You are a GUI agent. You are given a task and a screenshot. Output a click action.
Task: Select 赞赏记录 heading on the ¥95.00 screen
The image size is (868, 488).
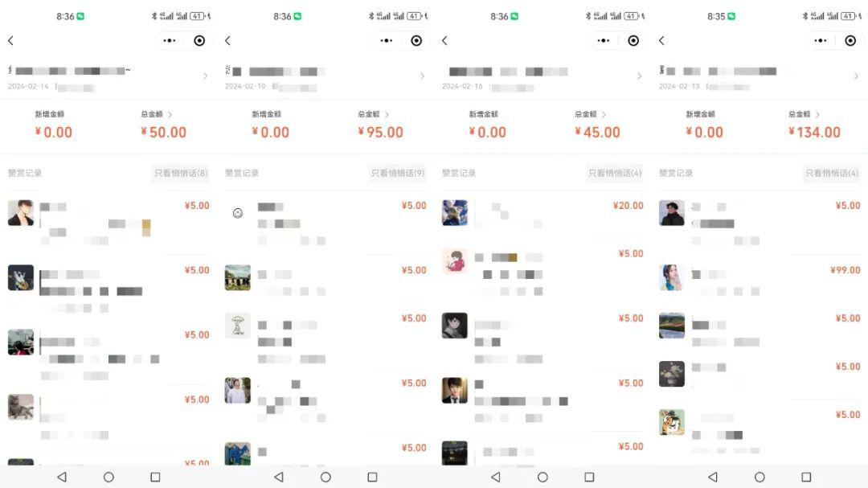tap(242, 173)
